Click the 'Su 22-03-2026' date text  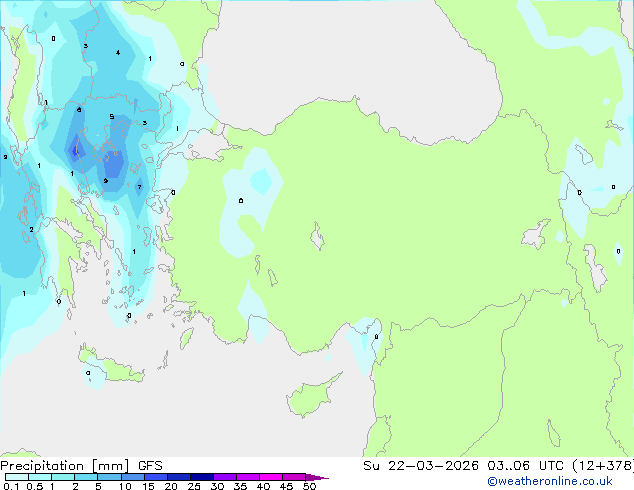(421, 466)
